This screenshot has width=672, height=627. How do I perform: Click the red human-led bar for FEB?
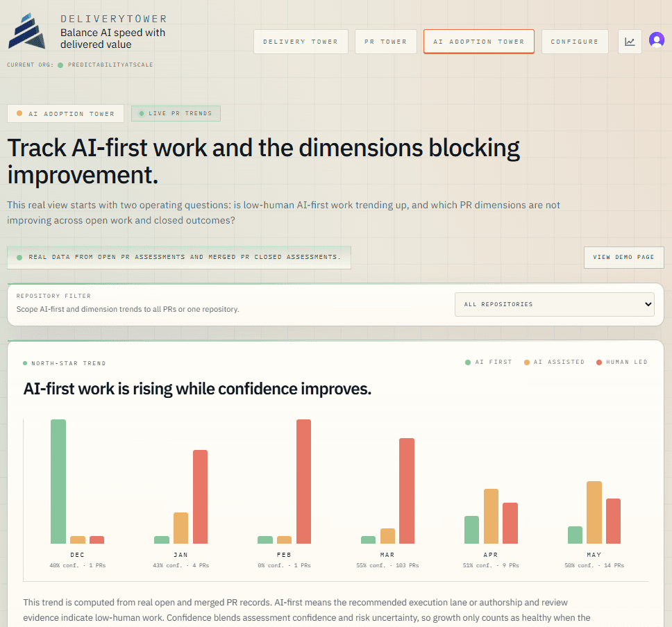(x=303, y=481)
